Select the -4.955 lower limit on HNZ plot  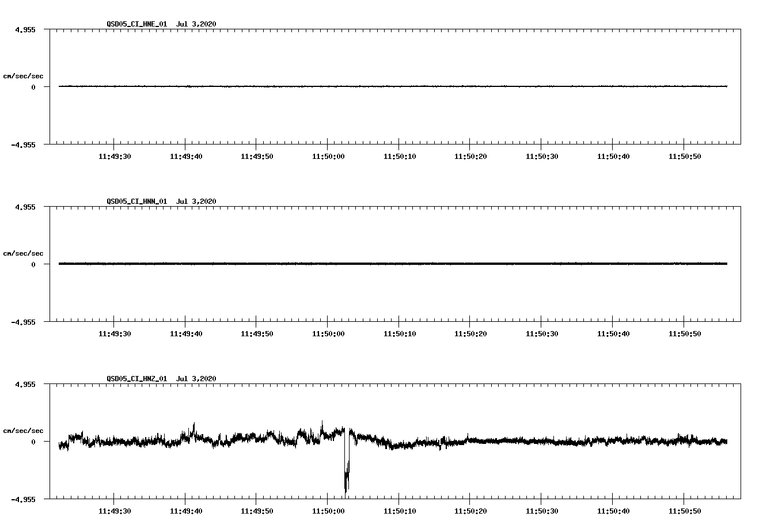[x=23, y=500]
